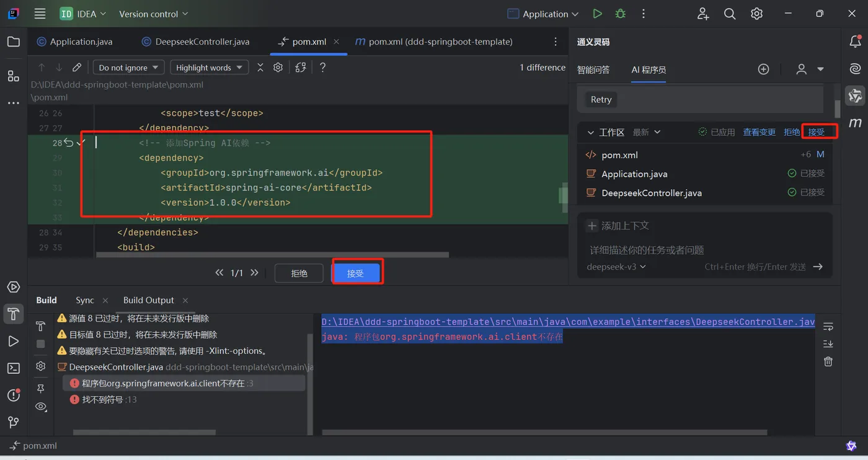Toggle scroll to end in build output

[x=828, y=344]
